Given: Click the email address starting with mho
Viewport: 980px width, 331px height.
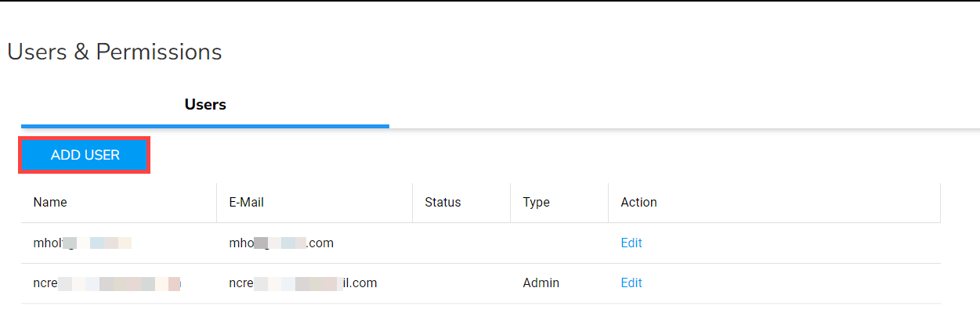Looking at the screenshot, I should point(281,243).
